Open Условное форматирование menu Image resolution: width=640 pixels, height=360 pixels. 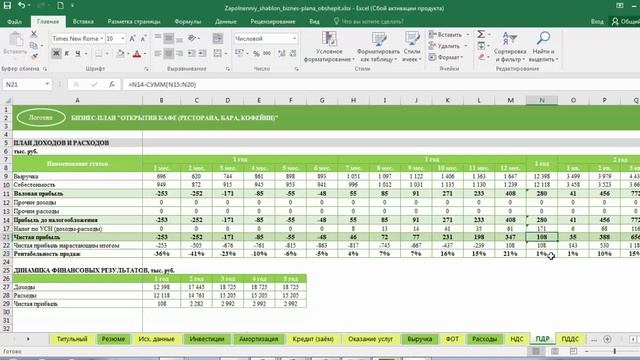point(329,47)
